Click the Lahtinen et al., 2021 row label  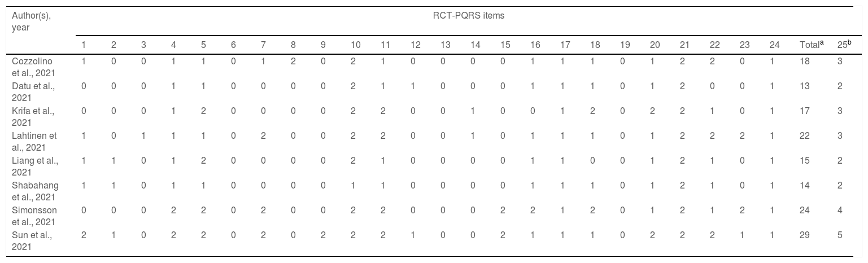[x=32, y=141]
